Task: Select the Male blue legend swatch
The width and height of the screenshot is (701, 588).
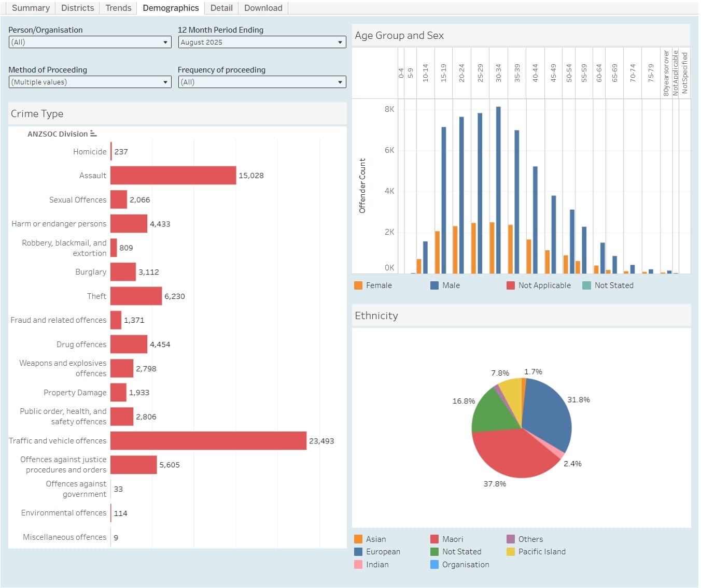Action: point(434,285)
